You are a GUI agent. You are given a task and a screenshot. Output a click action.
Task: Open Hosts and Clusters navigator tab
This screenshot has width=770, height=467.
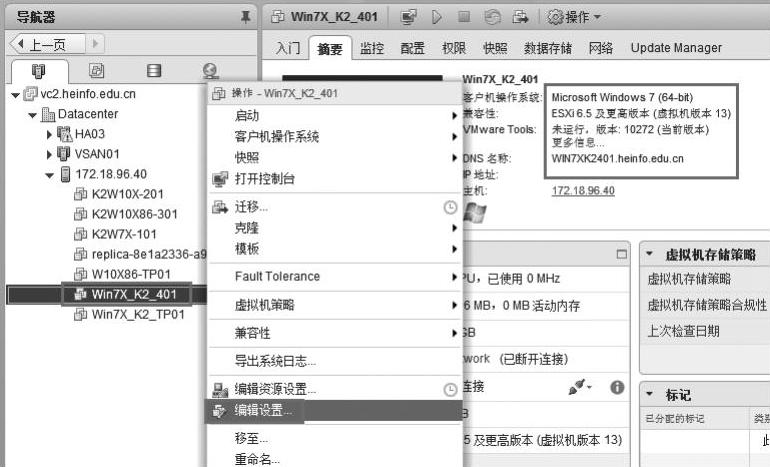pos(38,71)
